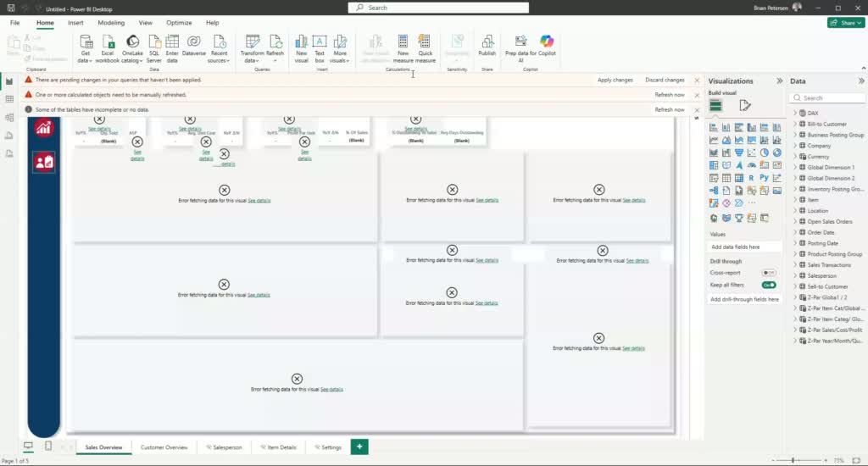Open Get more visuals ellipsis
Screen dimensions: 868x466
coord(752,203)
